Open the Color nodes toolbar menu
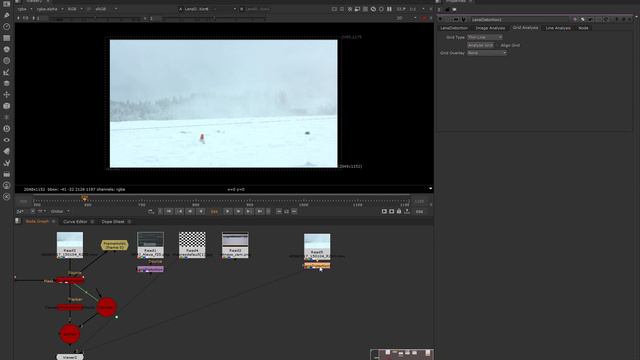The height and width of the screenshot is (360, 640). (x=6, y=49)
